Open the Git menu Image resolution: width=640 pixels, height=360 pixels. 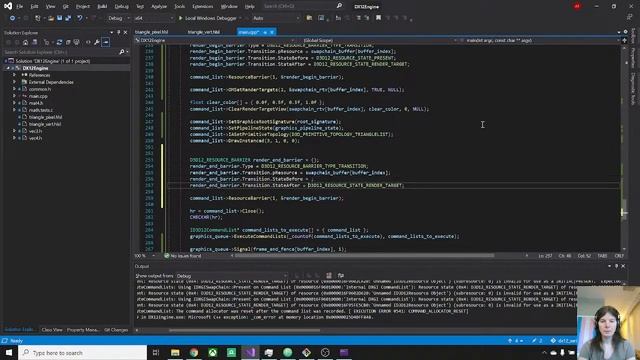coord(65,7)
